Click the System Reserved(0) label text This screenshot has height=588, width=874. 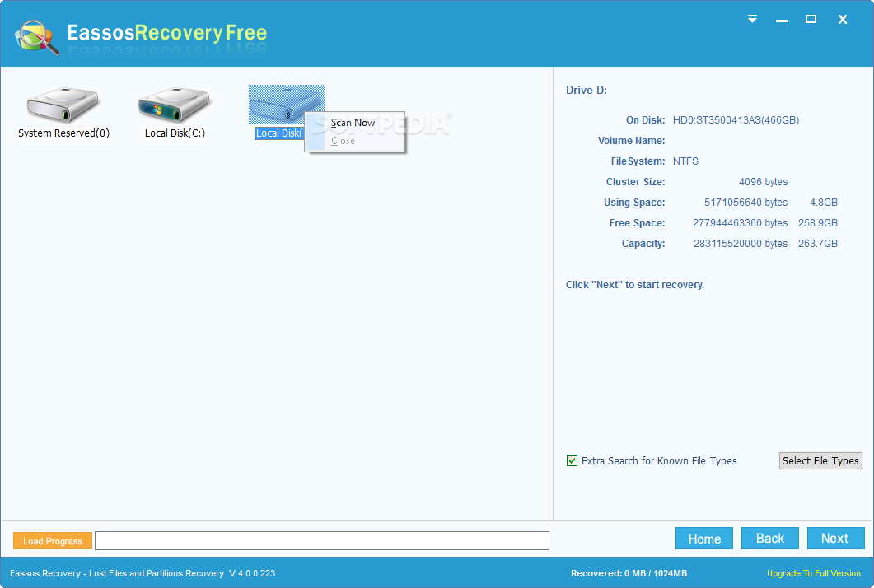click(x=63, y=133)
